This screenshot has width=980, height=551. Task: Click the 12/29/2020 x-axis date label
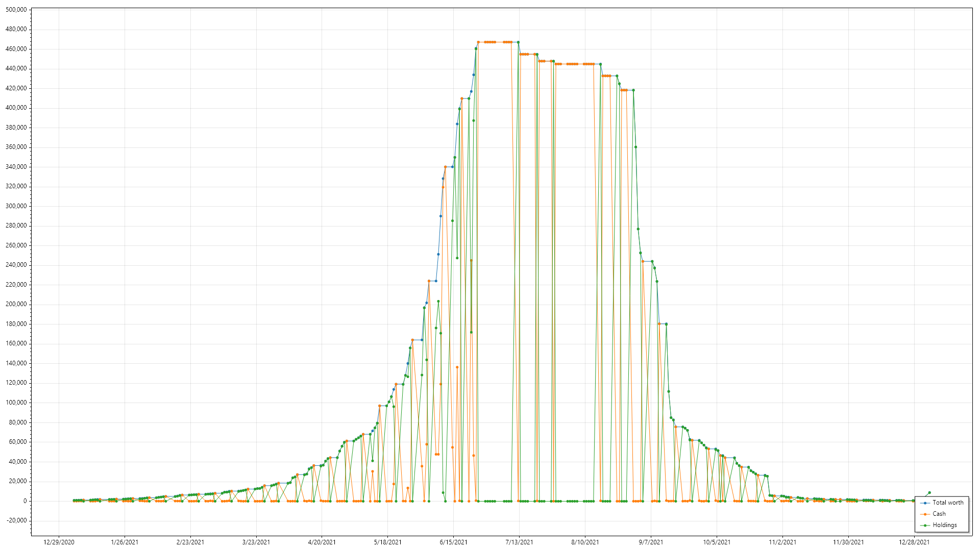[x=59, y=542]
